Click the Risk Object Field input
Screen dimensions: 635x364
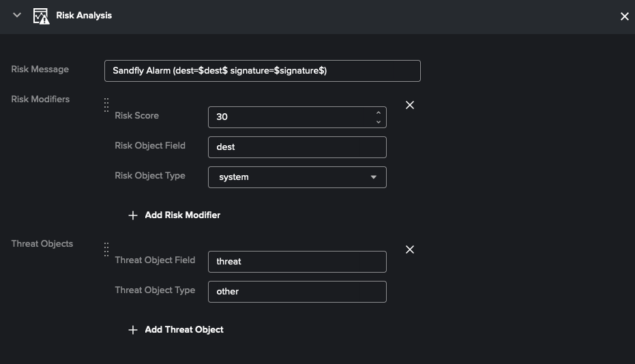click(x=297, y=147)
